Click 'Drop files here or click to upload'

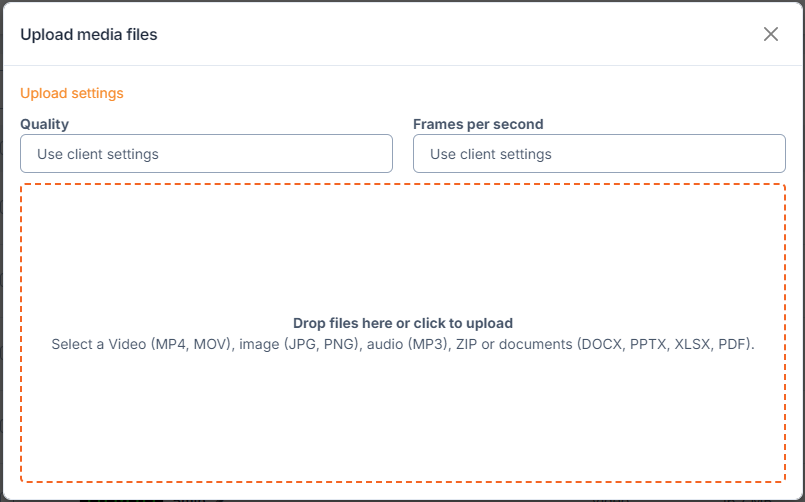point(403,323)
